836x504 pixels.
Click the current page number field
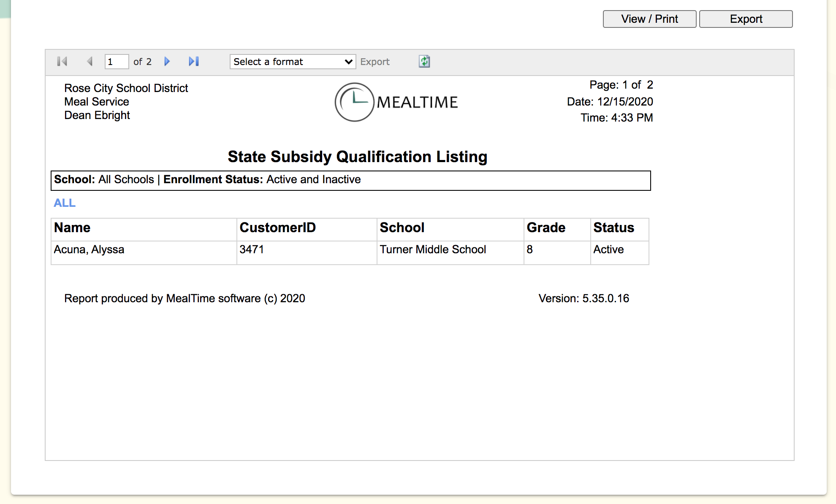point(116,62)
